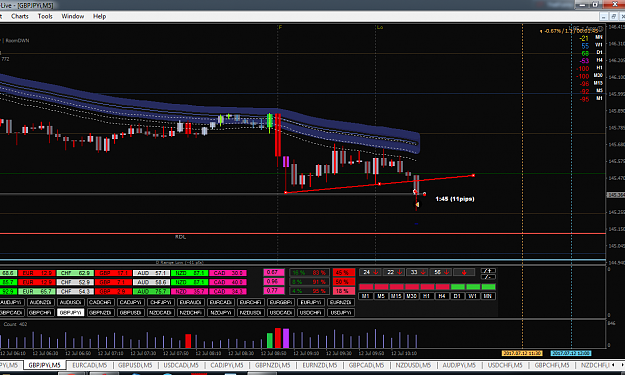Click the orange 11:00 date marker
Screen dimensions: 625x375
pos(522,353)
